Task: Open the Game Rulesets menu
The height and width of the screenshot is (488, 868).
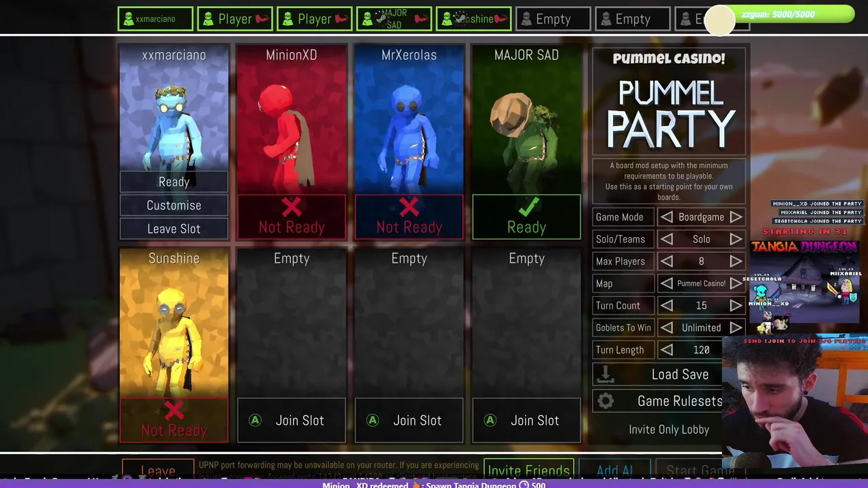Action: 658,401
